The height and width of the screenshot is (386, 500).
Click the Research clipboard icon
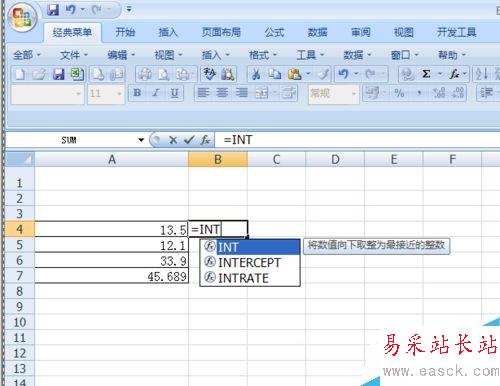pos(228,74)
